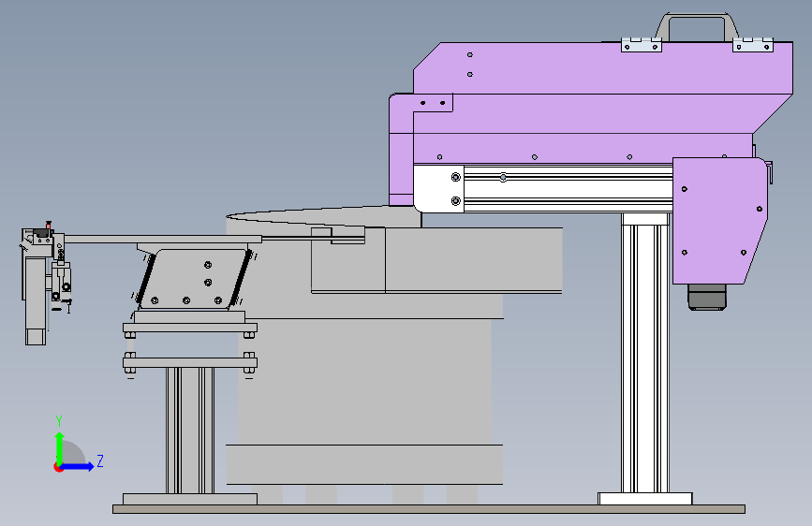Select the horizontal white conveyor profile beam
The height and width of the screenshot is (526, 812).
pos(568,188)
